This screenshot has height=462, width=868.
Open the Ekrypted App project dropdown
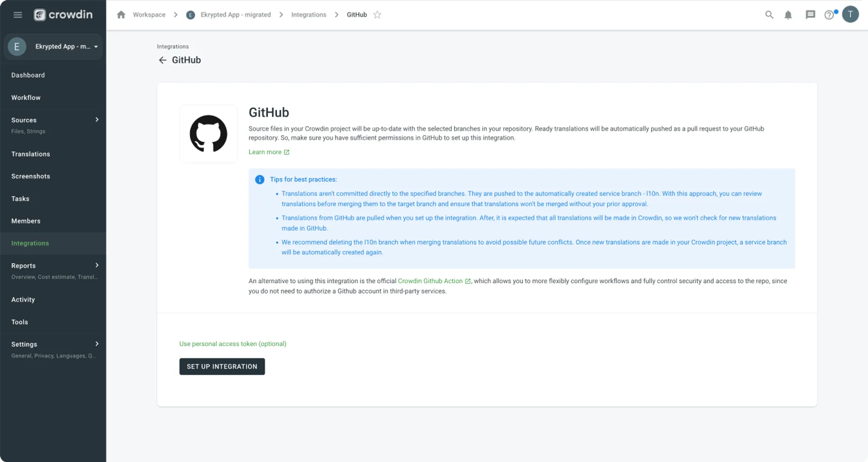[53, 47]
